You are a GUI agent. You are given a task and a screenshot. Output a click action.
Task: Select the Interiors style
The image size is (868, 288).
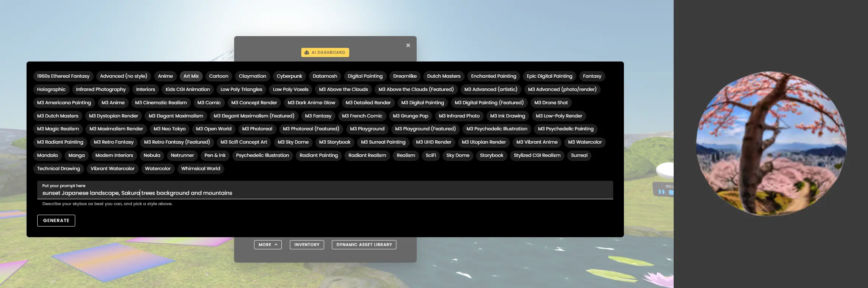(x=146, y=89)
